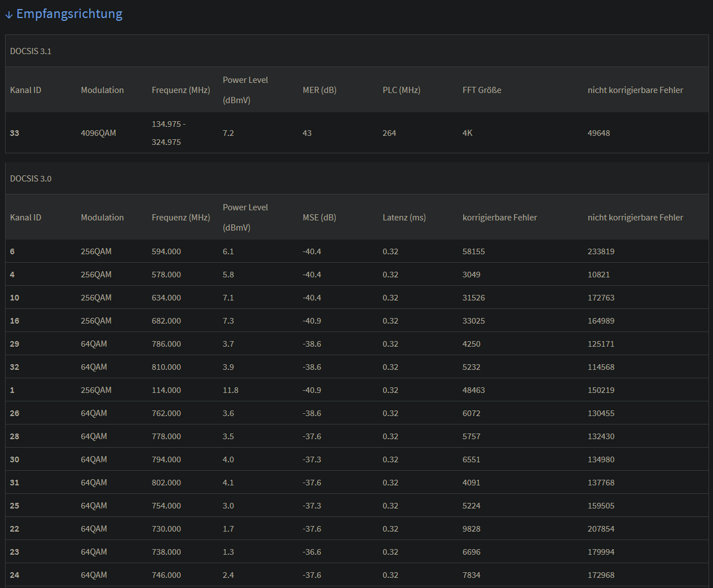This screenshot has height=588, width=713.
Task: Click the FFT Größe column header
Action: [482, 90]
